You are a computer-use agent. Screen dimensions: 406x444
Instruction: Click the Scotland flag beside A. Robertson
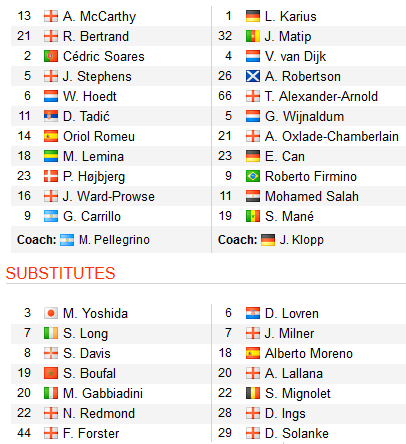point(253,76)
